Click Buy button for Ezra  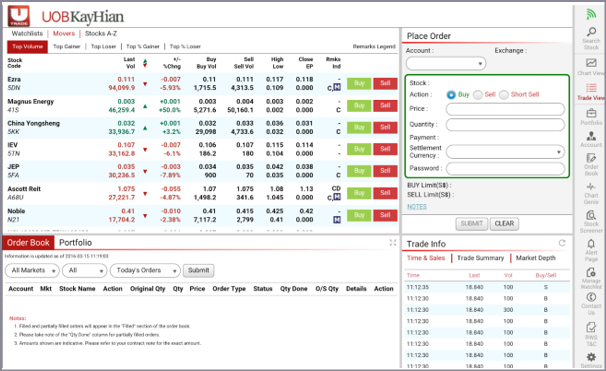359,83
